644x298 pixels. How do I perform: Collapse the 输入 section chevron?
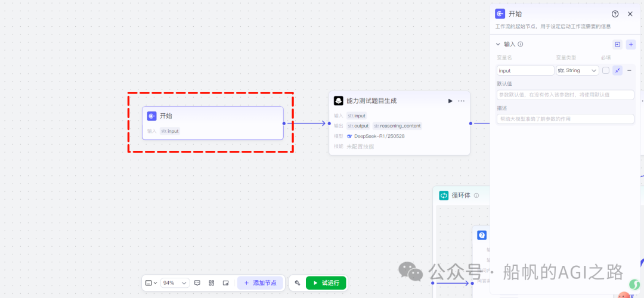[x=498, y=44]
